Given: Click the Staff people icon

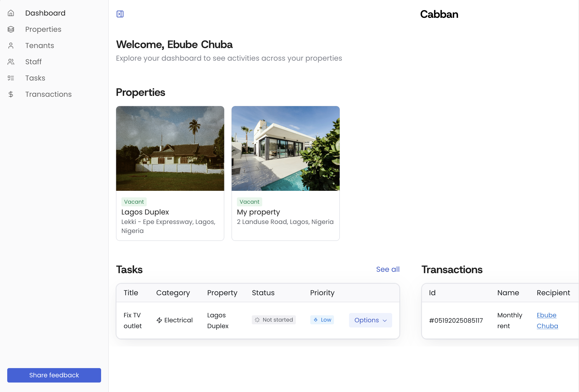Looking at the screenshot, I should coord(11,62).
